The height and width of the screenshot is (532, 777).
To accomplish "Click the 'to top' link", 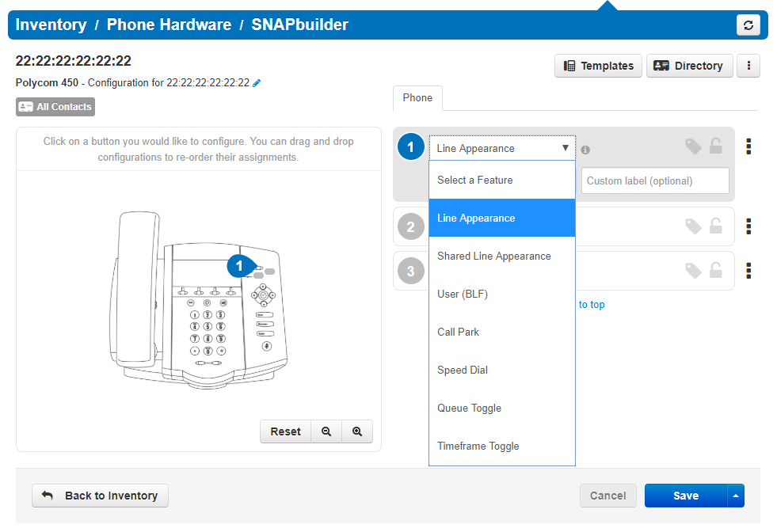I will coord(592,305).
